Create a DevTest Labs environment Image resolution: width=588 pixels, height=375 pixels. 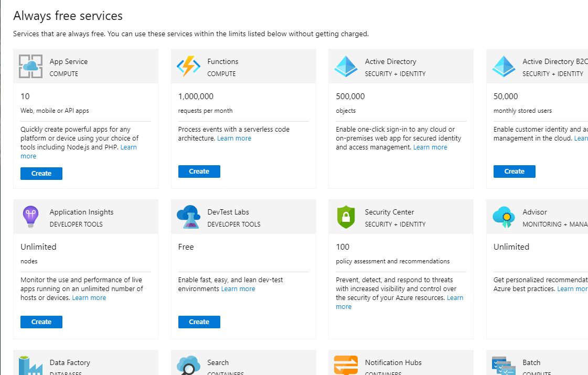coord(199,322)
